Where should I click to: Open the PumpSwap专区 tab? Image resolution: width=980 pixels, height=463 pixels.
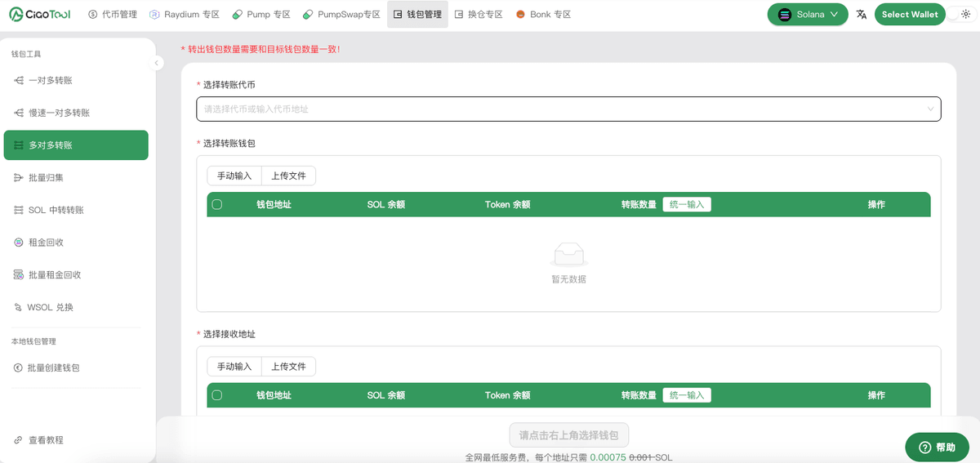(341, 14)
